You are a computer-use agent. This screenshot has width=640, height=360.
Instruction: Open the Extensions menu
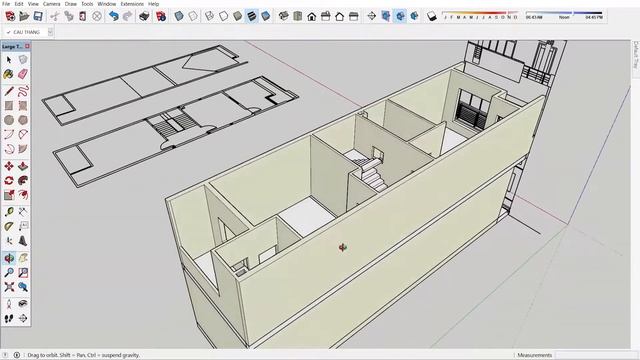click(132, 4)
